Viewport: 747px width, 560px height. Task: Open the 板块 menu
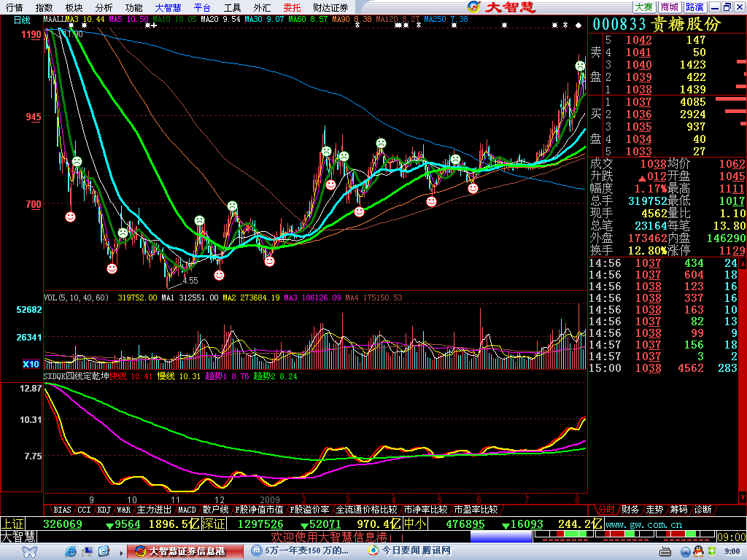pyautogui.click(x=74, y=7)
